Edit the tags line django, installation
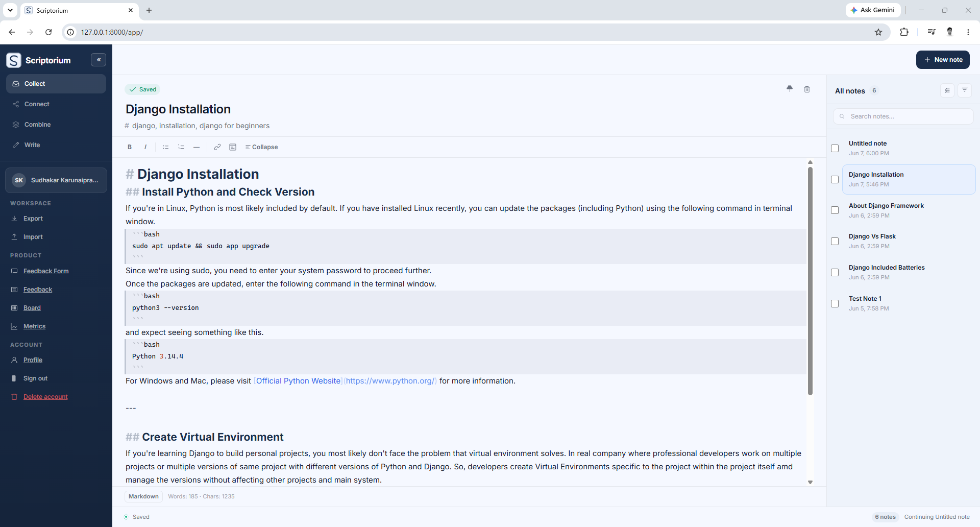 201,126
